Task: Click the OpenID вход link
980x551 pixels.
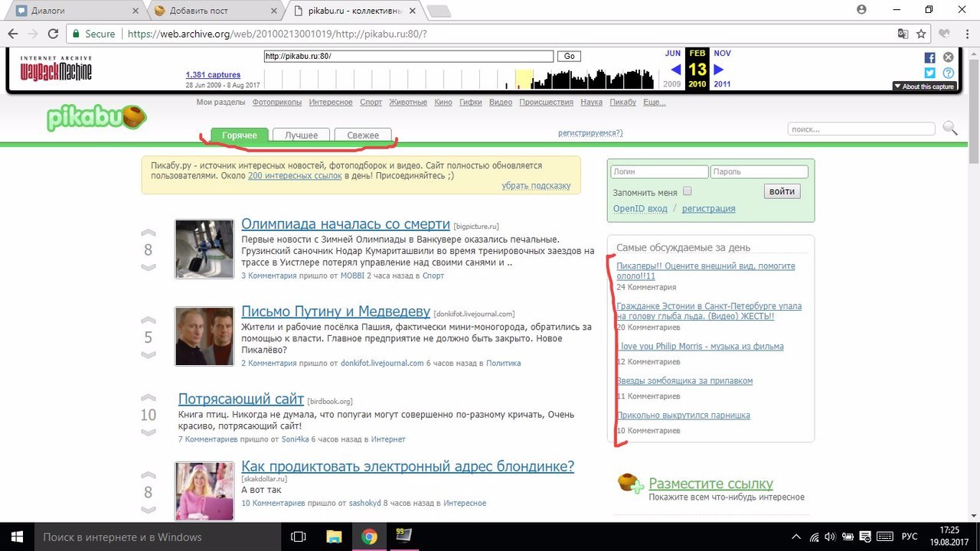Action: pyautogui.click(x=640, y=208)
